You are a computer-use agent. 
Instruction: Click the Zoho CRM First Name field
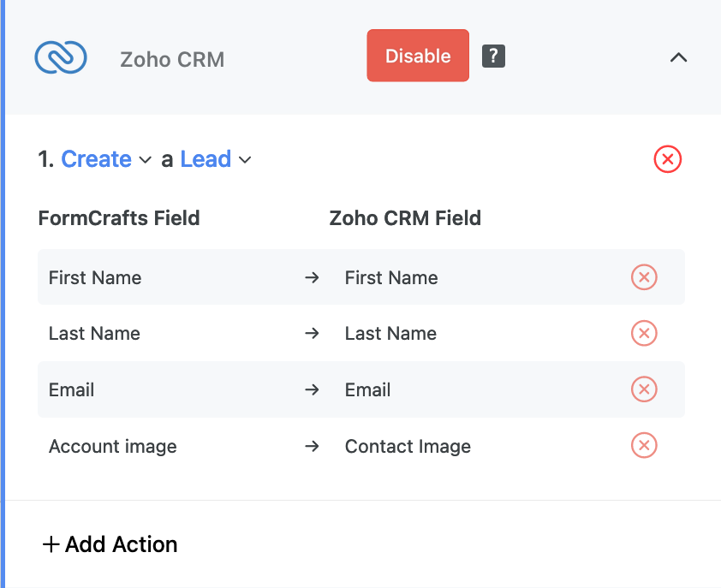coord(391,277)
